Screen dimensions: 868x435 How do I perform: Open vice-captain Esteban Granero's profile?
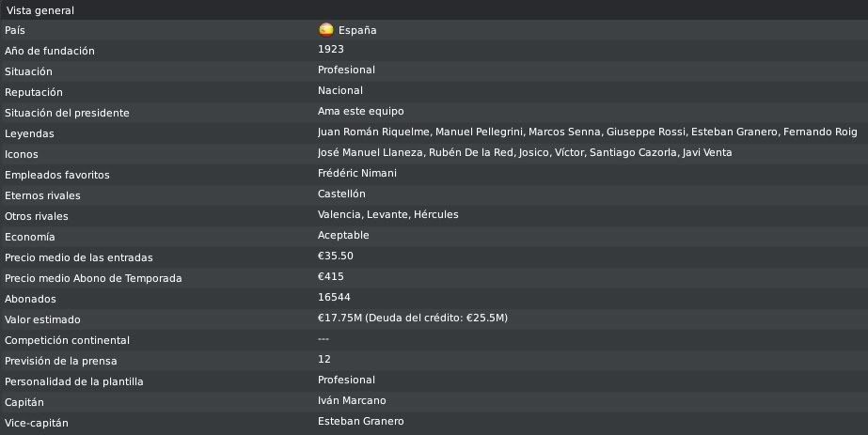(360, 421)
